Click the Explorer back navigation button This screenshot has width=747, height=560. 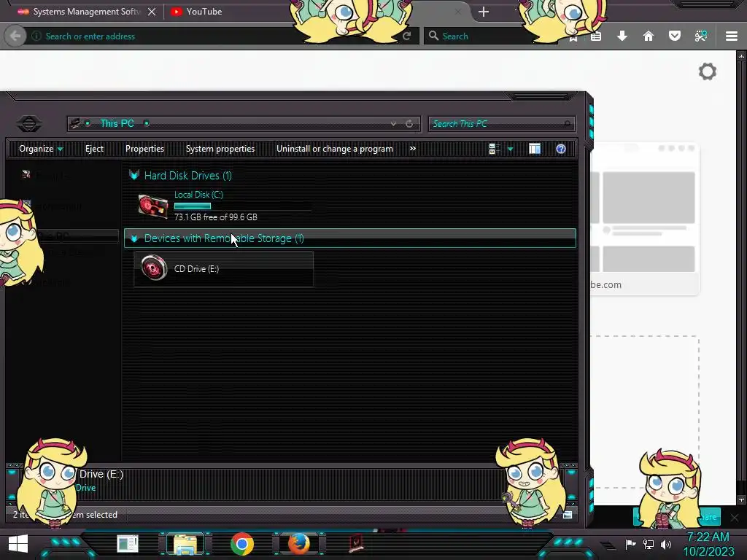pyautogui.click(x=29, y=124)
